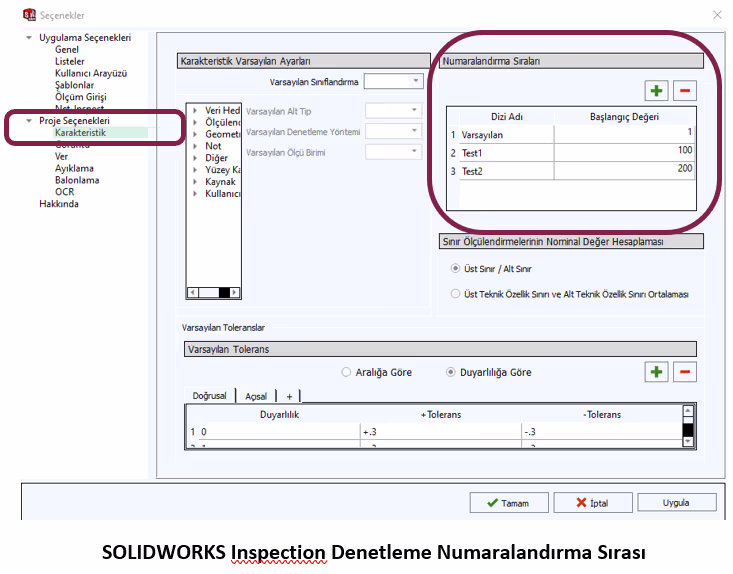Remove numbering sequence with red minus icon
The height and width of the screenshot is (574, 733).
684,90
